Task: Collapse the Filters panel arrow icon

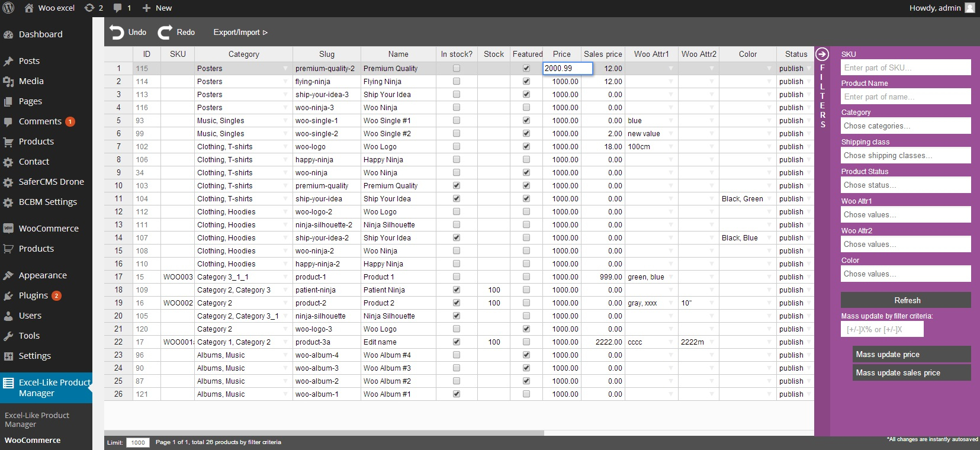Action: click(822, 54)
